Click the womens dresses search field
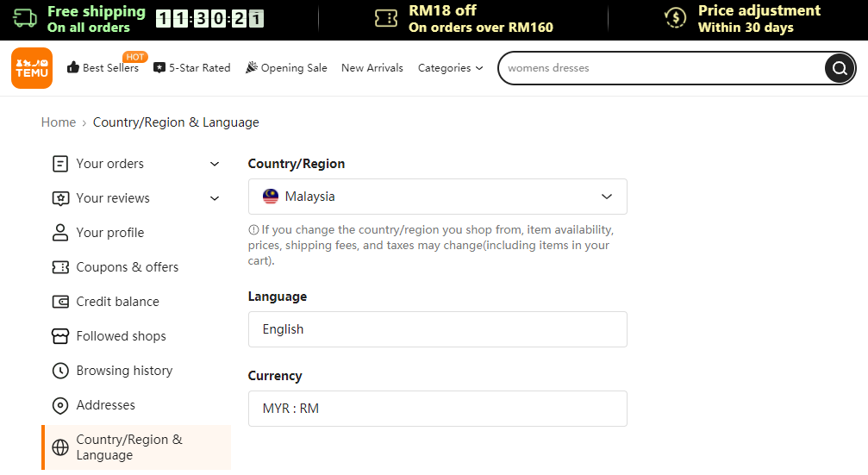Screen dimensions: 868x475 (659, 68)
